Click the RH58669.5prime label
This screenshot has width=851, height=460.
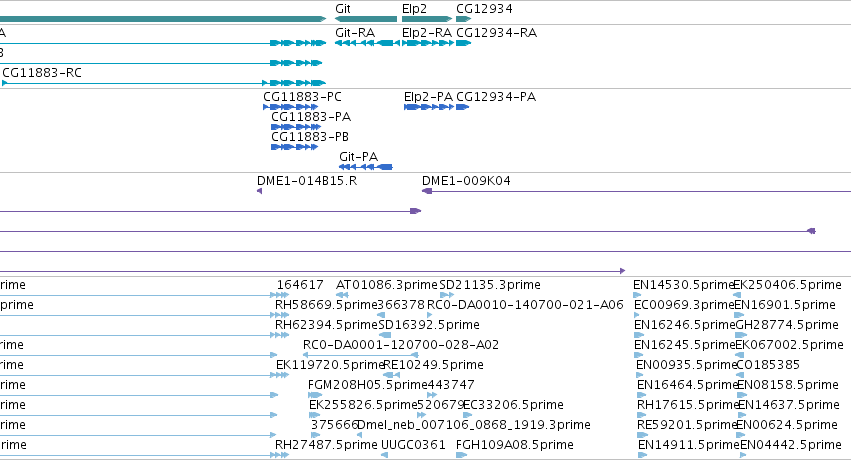tap(326, 305)
